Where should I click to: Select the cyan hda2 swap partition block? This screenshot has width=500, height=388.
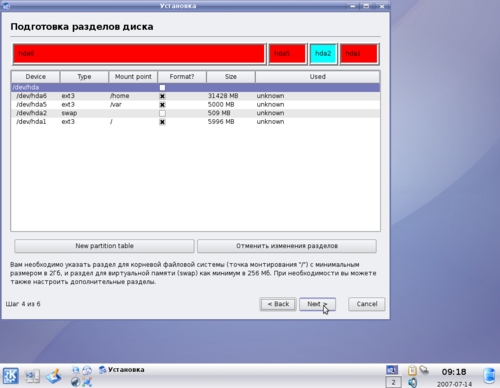(x=323, y=54)
